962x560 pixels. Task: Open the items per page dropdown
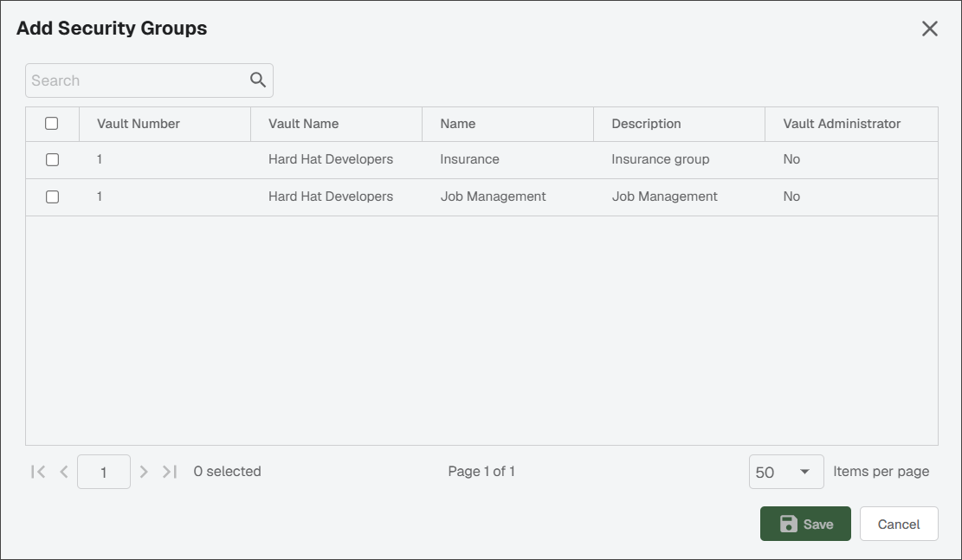pos(786,472)
